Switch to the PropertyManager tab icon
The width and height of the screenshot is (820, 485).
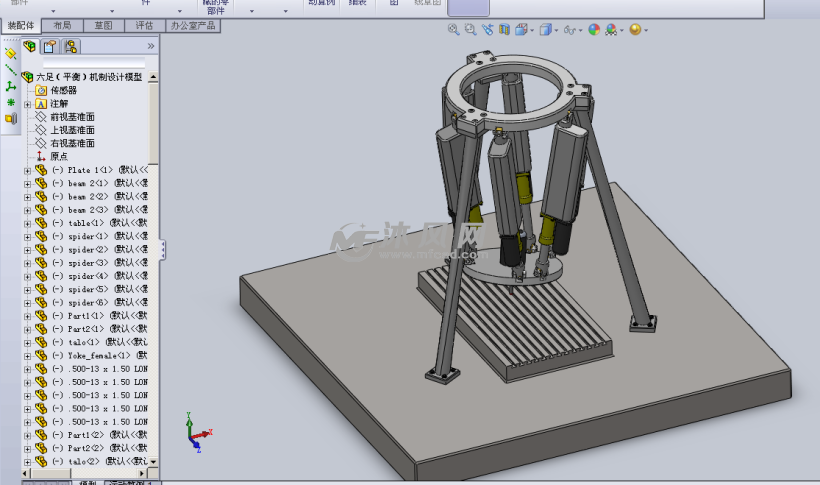point(50,46)
